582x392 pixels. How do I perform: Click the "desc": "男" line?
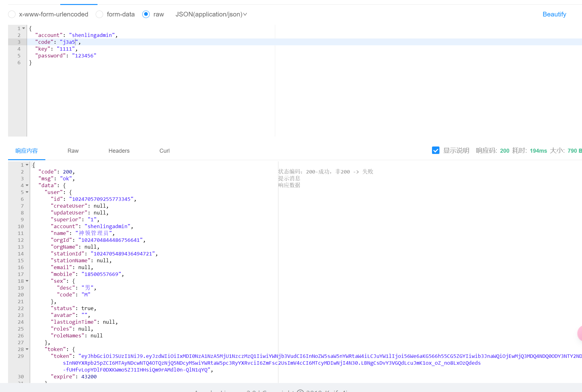point(76,288)
